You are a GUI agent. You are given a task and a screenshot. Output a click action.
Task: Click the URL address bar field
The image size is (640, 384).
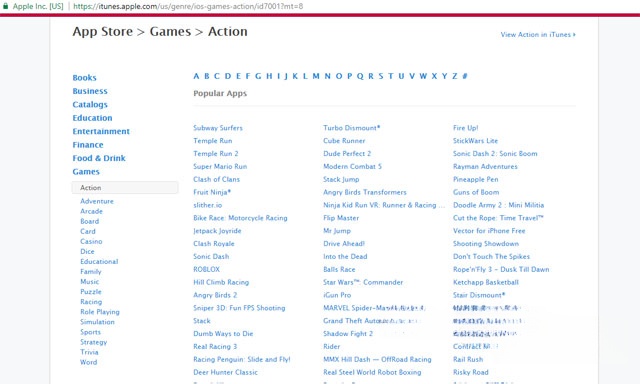(188, 6)
